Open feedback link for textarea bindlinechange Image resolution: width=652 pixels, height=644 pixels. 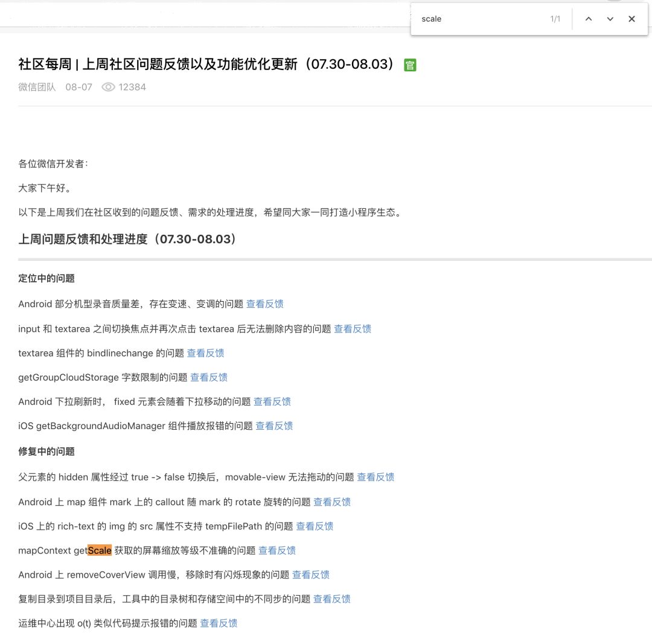point(205,353)
